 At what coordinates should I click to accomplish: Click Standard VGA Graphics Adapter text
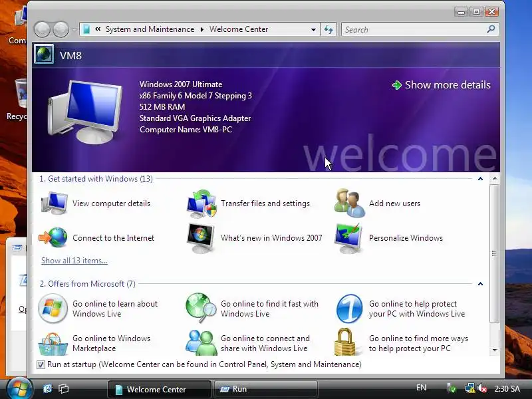click(195, 118)
